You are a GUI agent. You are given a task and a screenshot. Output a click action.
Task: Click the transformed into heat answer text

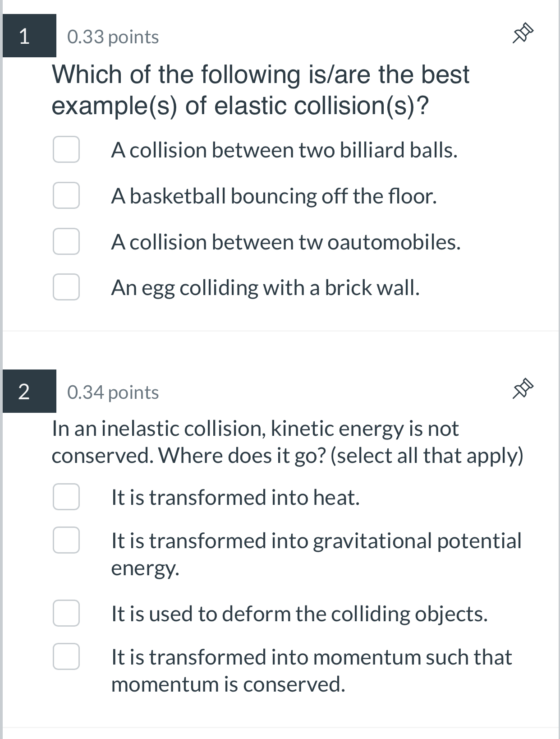pos(235,497)
